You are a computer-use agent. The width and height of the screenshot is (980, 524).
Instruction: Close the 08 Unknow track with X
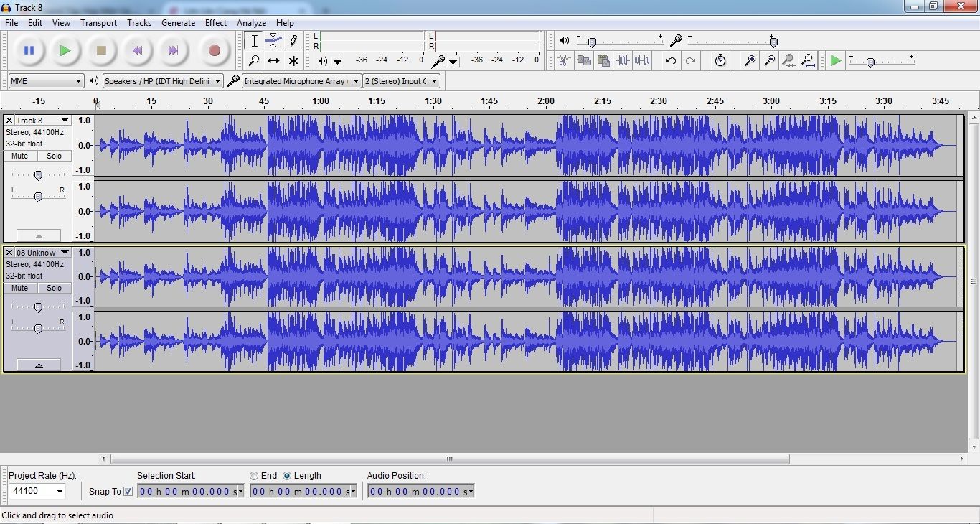[9, 253]
